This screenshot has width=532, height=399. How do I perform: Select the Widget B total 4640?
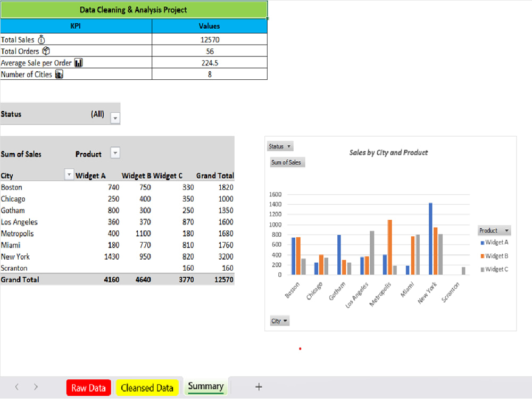point(143,280)
